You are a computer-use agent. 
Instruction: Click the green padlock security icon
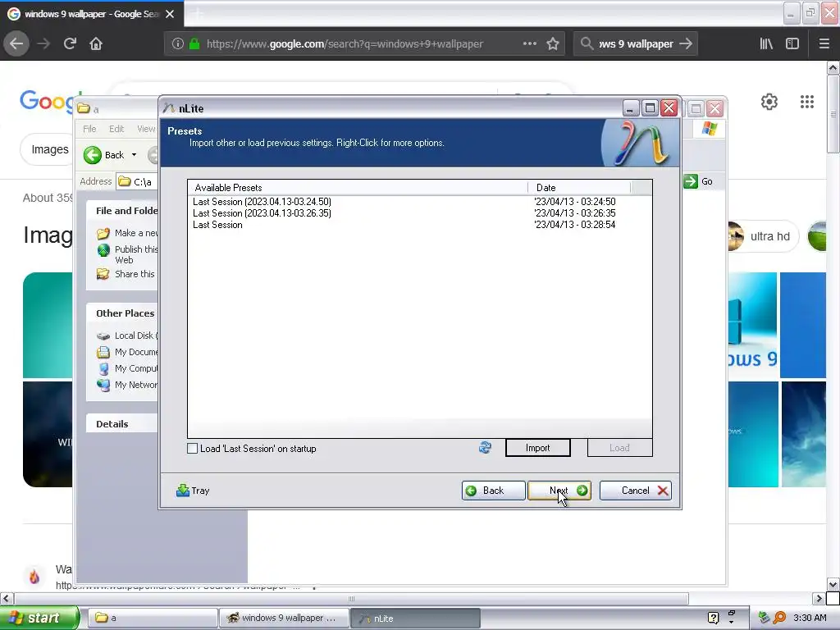pyautogui.click(x=194, y=44)
